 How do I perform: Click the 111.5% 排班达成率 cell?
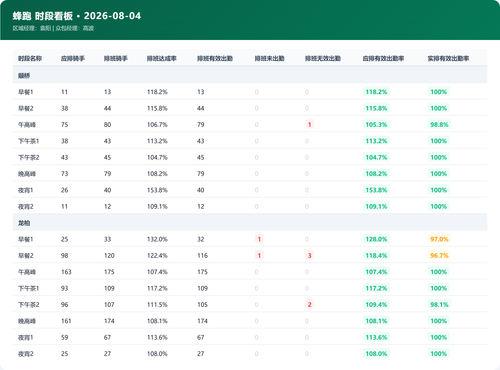pos(157,305)
